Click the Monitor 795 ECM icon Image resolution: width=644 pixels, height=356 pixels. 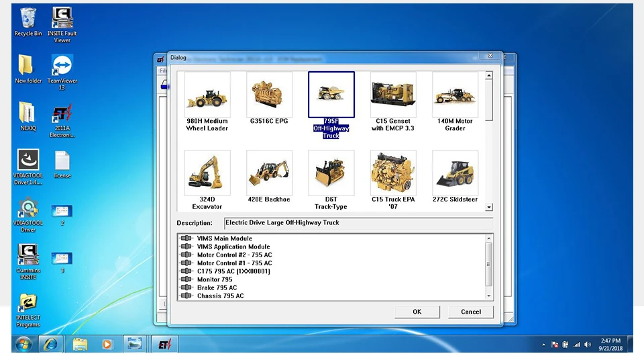click(x=186, y=279)
